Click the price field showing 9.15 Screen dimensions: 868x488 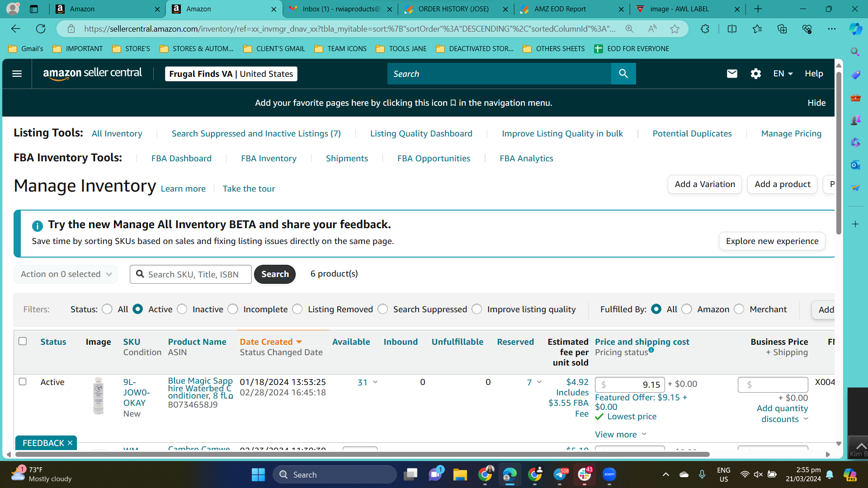[x=630, y=385]
